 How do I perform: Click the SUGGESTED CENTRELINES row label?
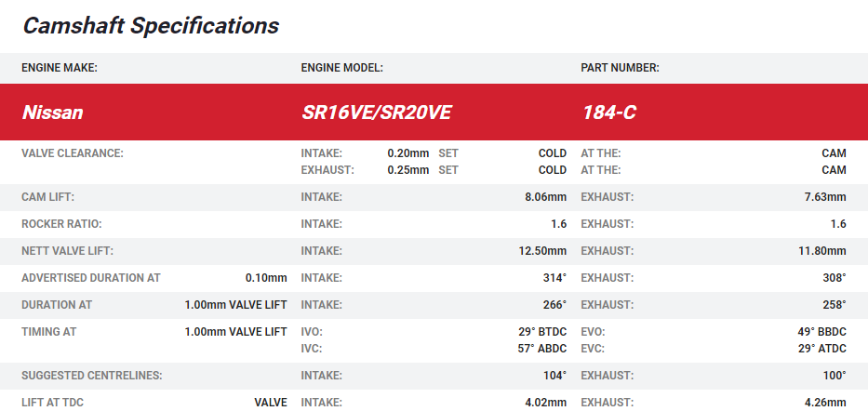[92, 376]
